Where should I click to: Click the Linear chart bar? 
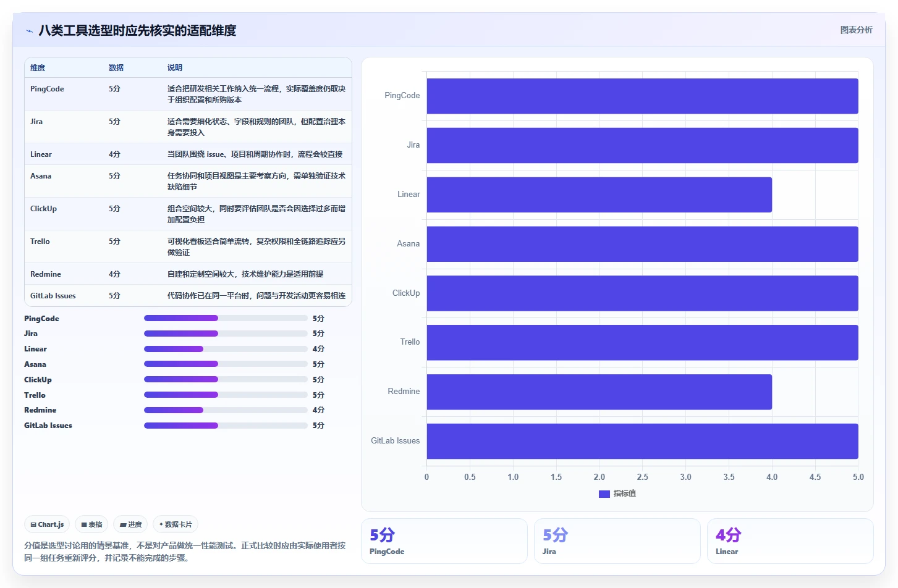pos(599,195)
